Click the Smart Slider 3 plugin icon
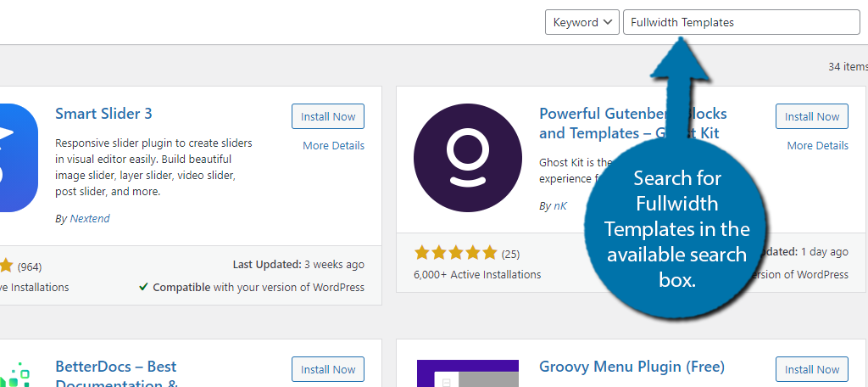The height and width of the screenshot is (387, 868). pos(19,158)
